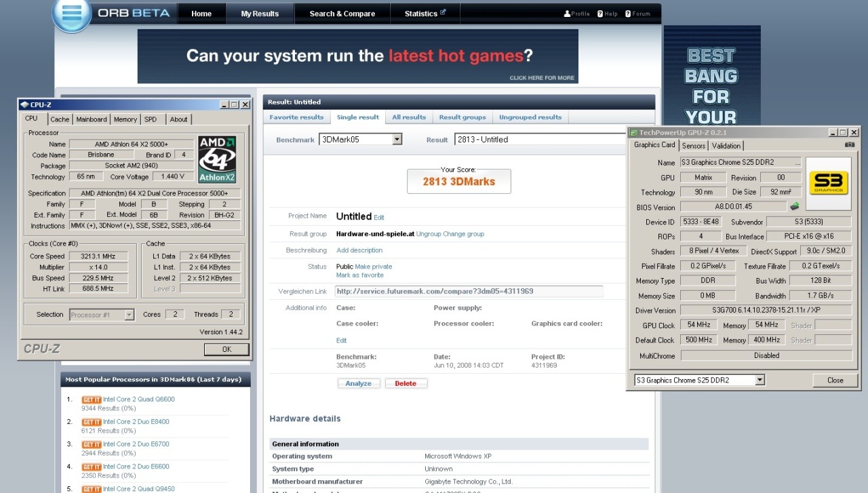Click the Best Bang For Your side banner
Viewport: 868px width, 493px height.
711,77
